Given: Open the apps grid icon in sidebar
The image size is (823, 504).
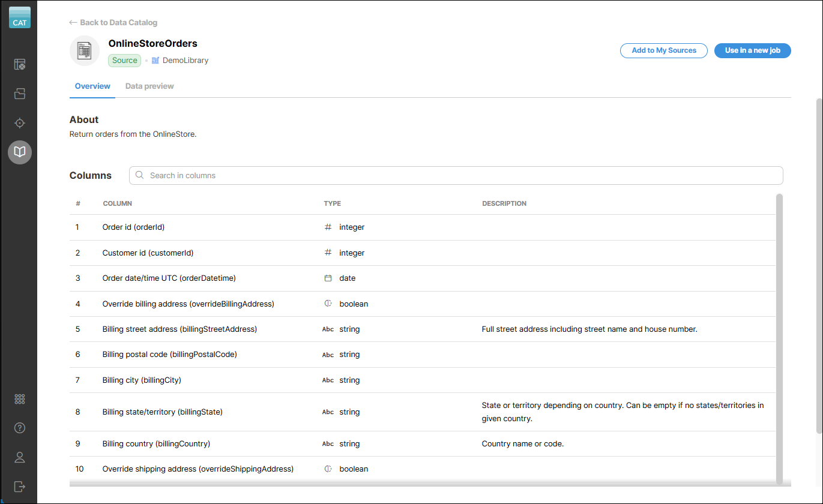Looking at the screenshot, I should pyautogui.click(x=20, y=399).
